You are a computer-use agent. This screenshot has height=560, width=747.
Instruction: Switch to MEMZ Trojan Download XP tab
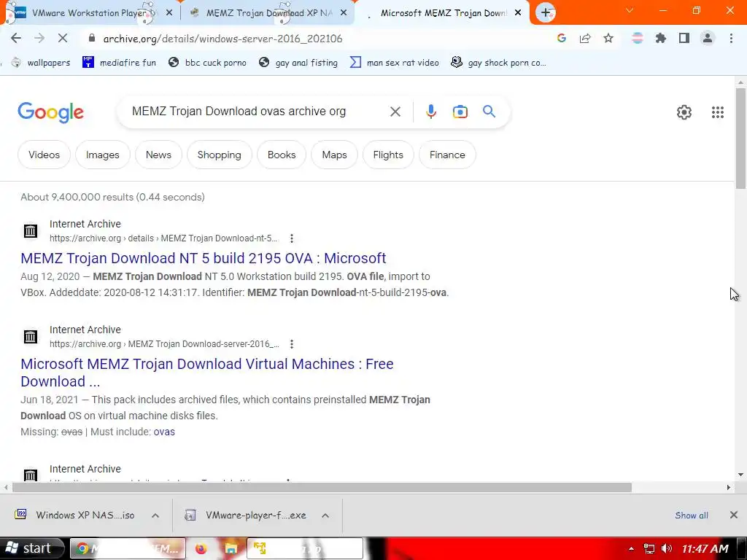pyautogui.click(x=267, y=13)
